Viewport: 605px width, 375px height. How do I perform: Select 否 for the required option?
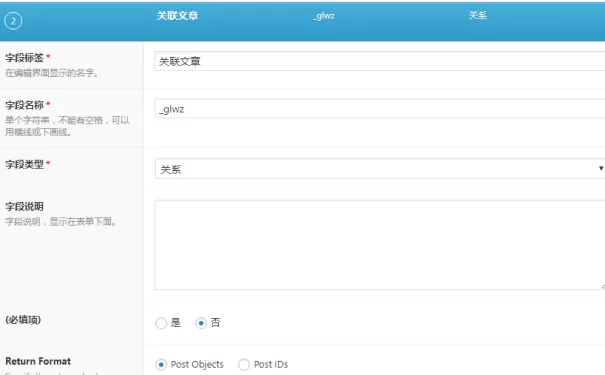[x=201, y=323]
